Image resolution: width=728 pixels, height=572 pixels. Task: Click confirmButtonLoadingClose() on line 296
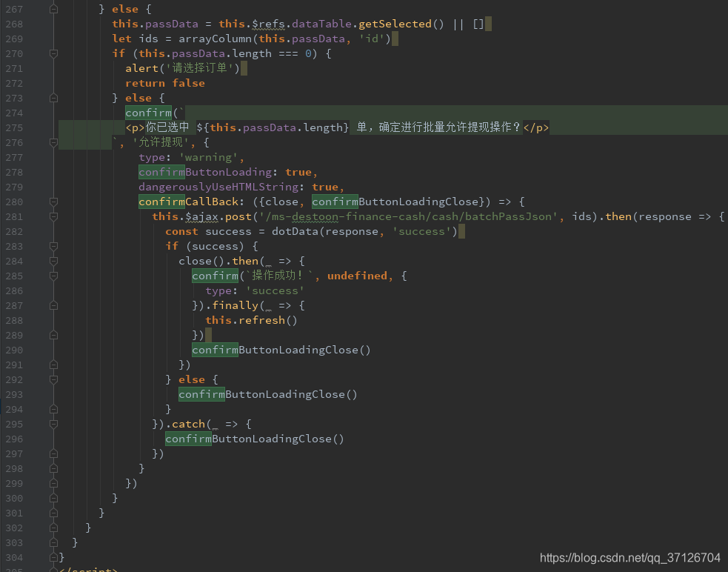pyautogui.click(x=255, y=439)
